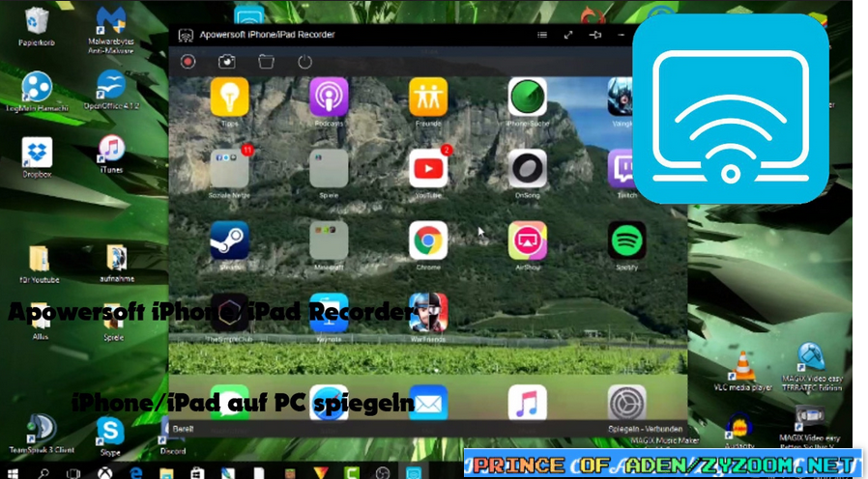Screen dimensions: 868x479
Task: Open the Keynote app on iPad
Action: pyautogui.click(x=329, y=313)
